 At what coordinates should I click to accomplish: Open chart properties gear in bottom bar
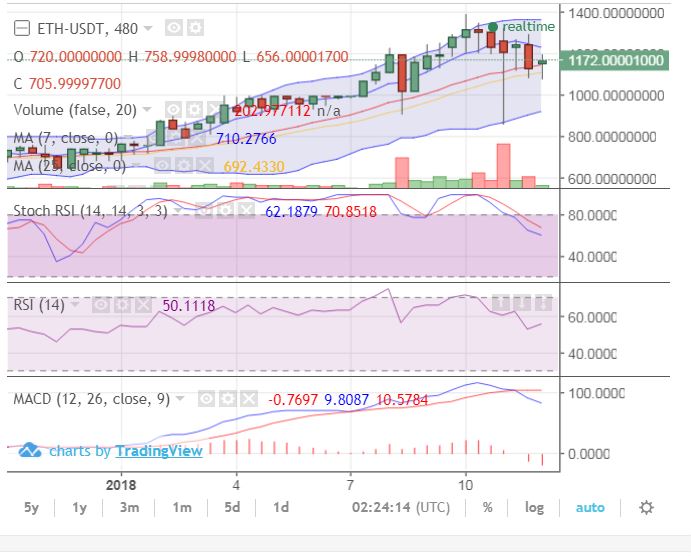(x=646, y=507)
